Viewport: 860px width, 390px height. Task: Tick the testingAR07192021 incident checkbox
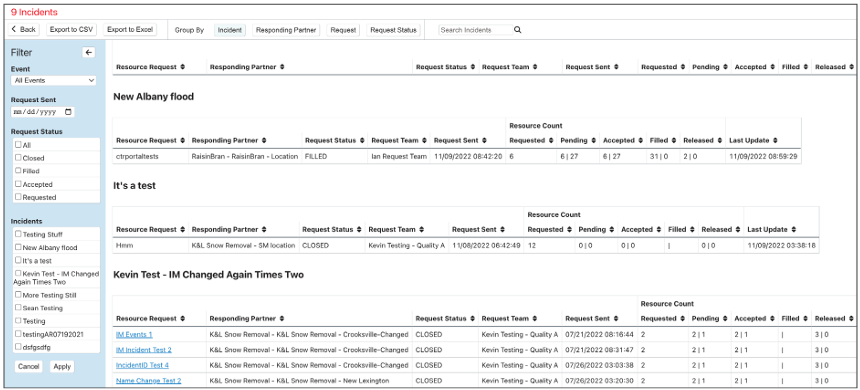pyautogui.click(x=18, y=334)
